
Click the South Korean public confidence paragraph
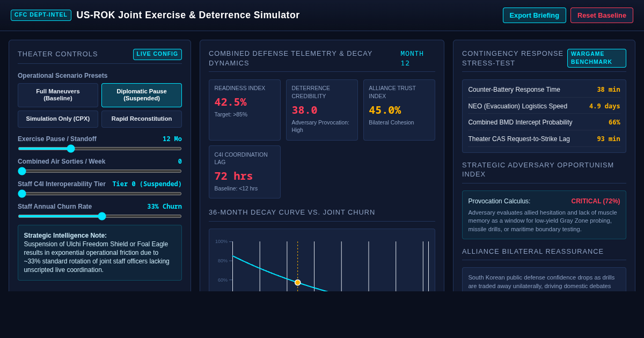point(541,282)
